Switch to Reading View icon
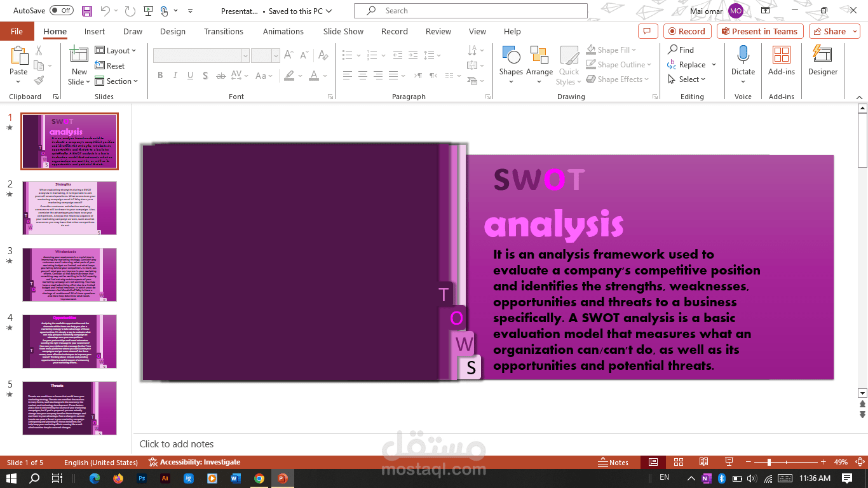Viewport: 868px width, 488px height. tap(703, 462)
